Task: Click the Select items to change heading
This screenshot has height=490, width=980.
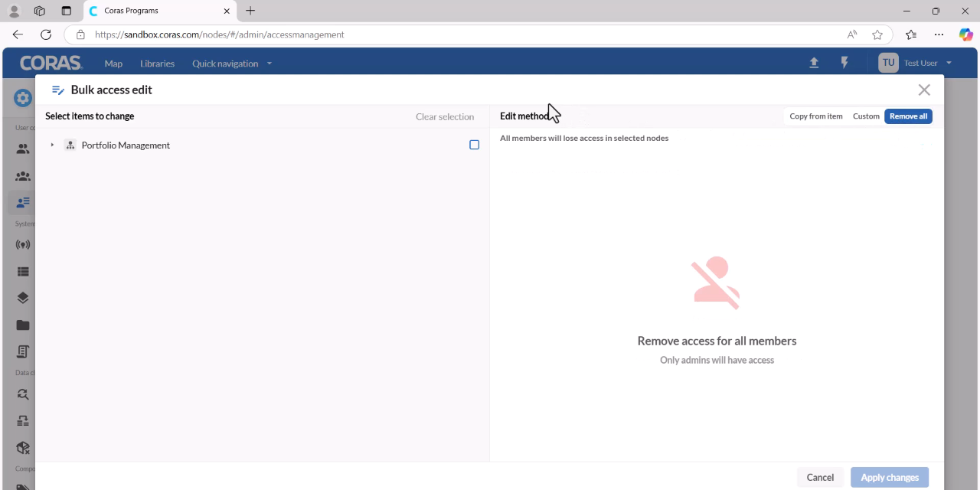Action: pos(90,116)
